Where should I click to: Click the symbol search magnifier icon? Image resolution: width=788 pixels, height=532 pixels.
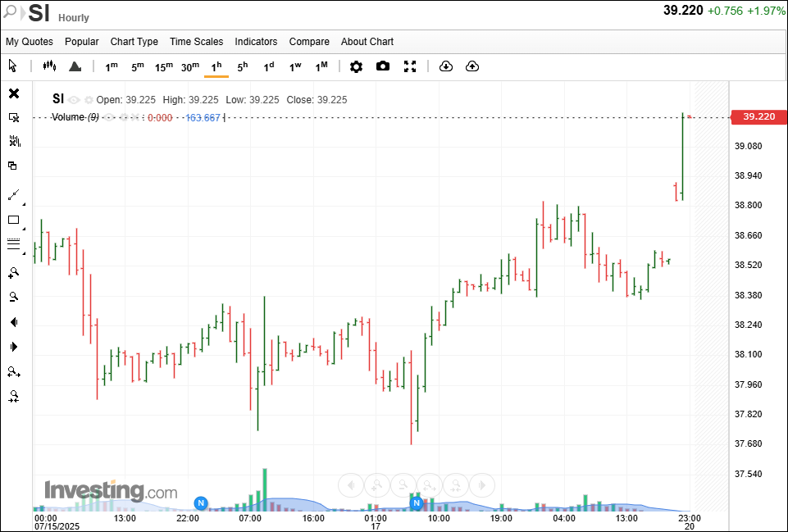10,11
